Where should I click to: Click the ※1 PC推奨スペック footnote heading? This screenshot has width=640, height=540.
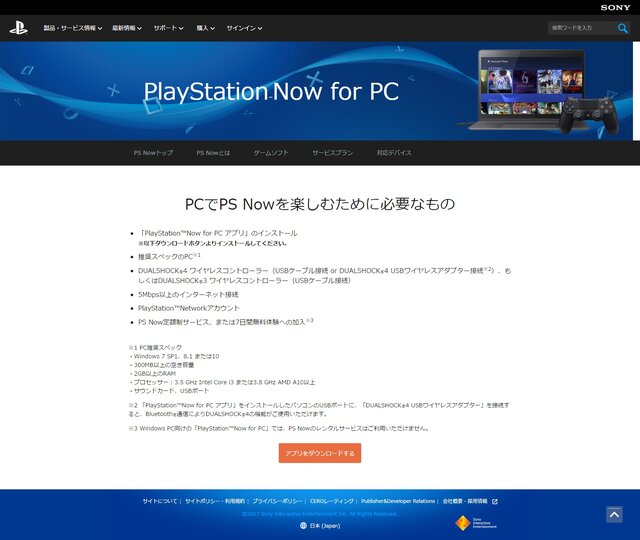point(155,348)
